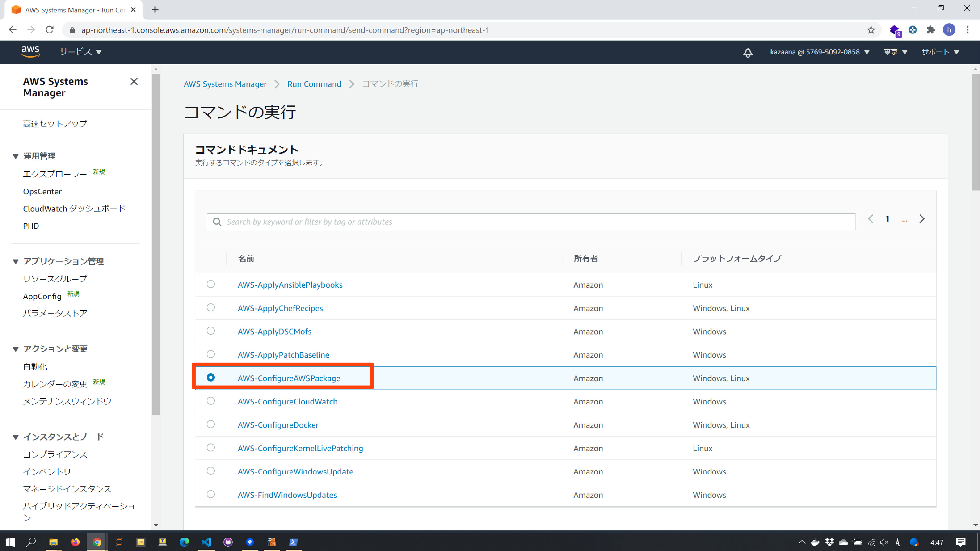
Task: Click the browser address bar URL
Action: tap(285, 30)
